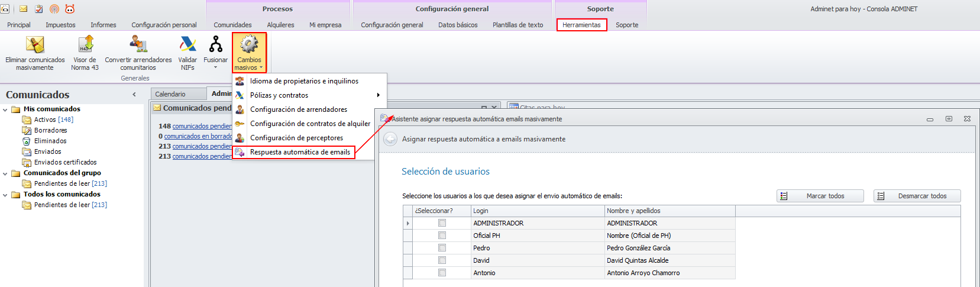Open Configuración general ribbon tab

click(x=392, y=25)
